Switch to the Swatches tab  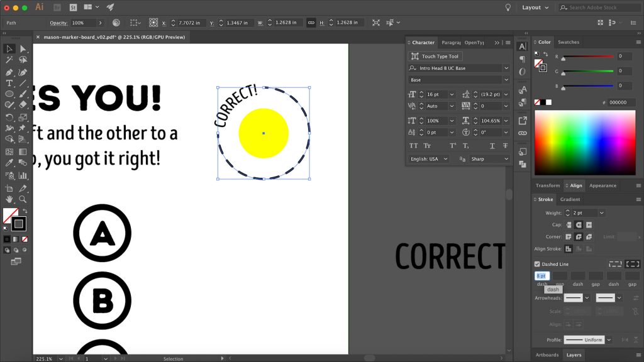[x=569, y=42]
